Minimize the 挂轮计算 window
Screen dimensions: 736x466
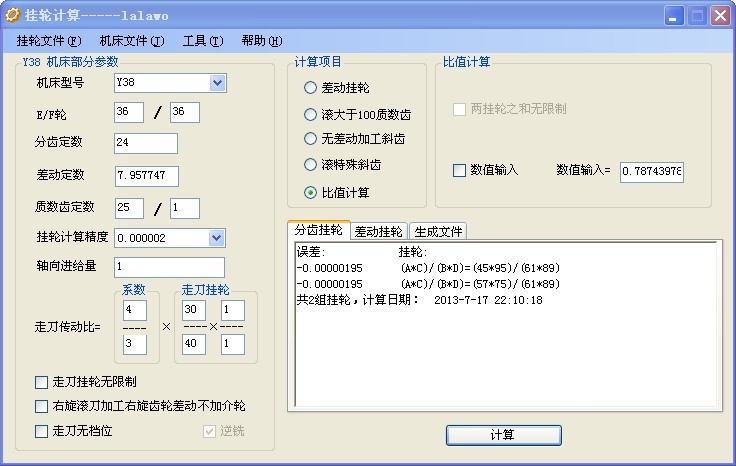(x=674, y=16)
